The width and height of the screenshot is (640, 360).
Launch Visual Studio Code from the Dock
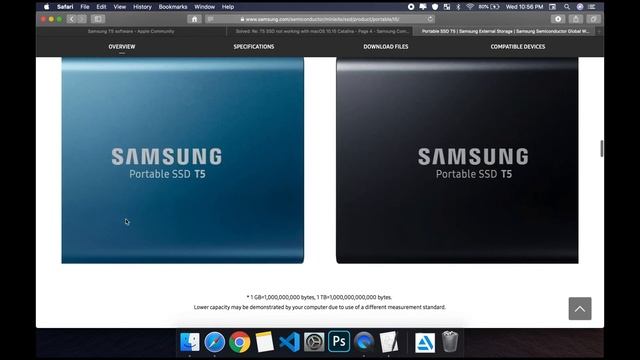(289, 342)
